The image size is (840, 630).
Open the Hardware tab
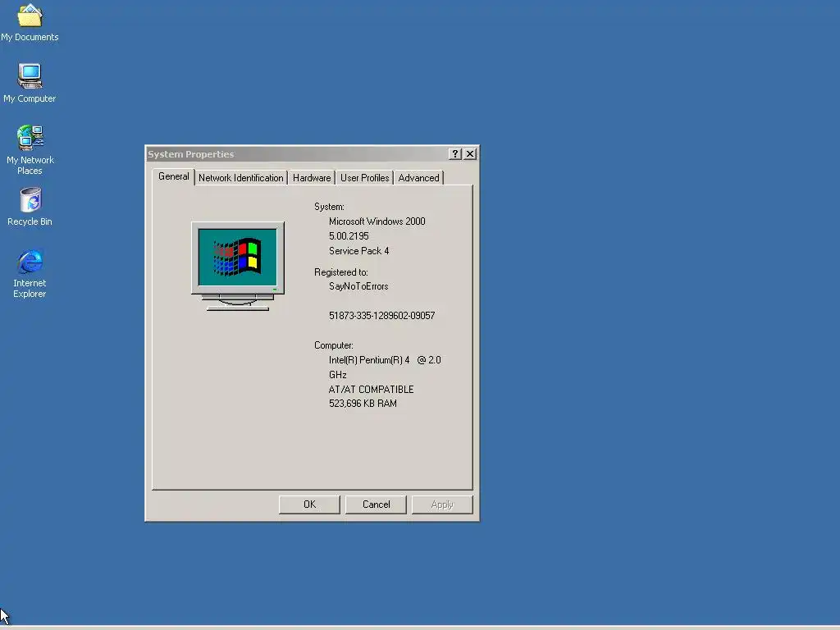[311, 178]
